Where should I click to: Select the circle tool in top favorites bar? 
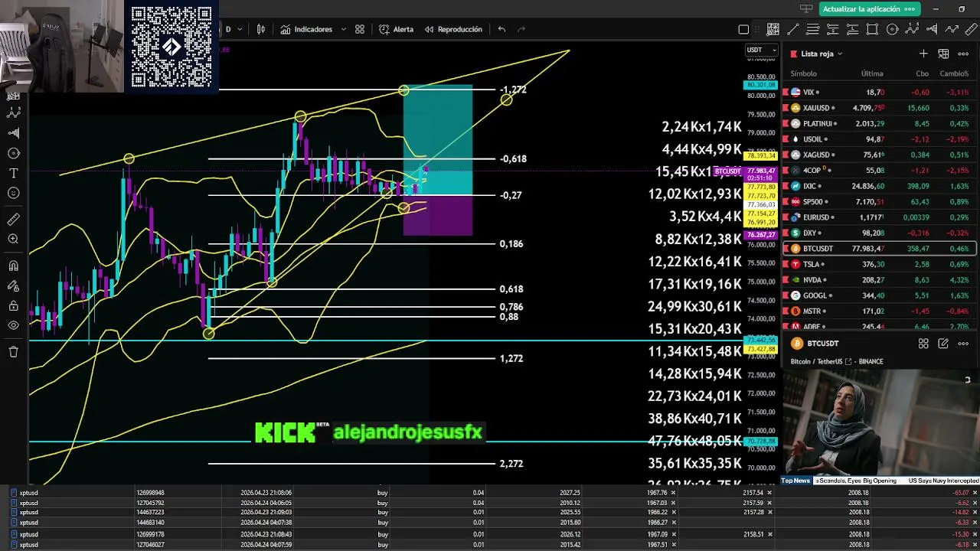(892, 29)
